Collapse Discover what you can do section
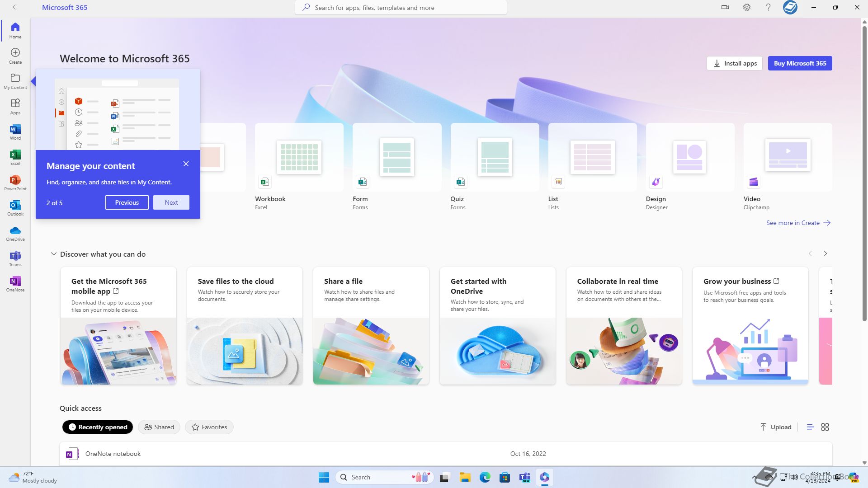Image resolution: width=868 pixels, height=488 pixels. [x=54, y=254]
